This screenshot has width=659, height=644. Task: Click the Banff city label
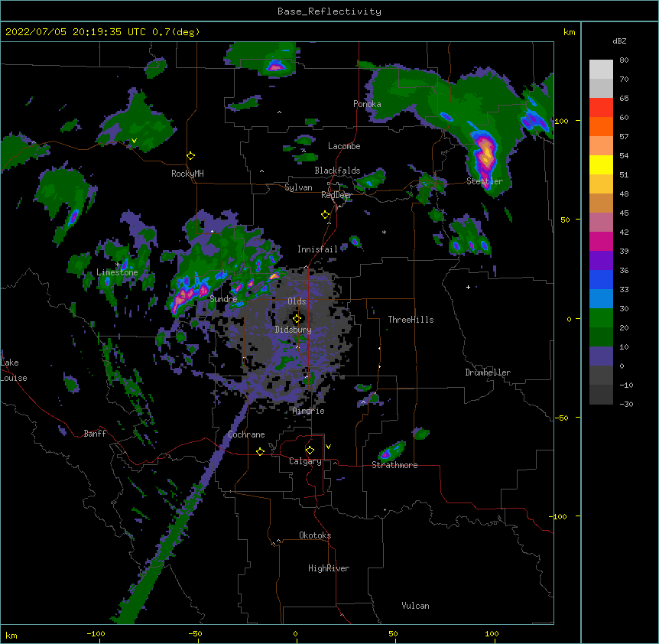[95, 434]
